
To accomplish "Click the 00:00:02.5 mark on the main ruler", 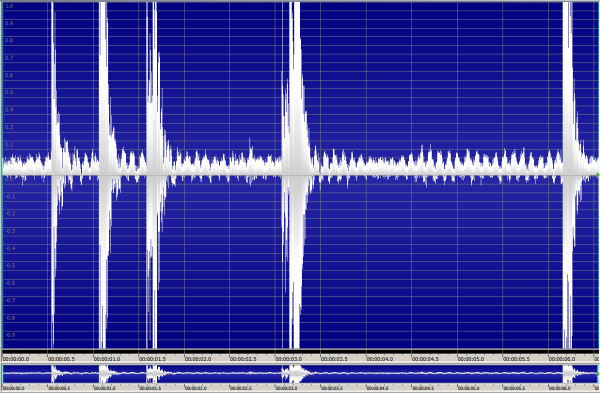I will (x=243, y=359).
